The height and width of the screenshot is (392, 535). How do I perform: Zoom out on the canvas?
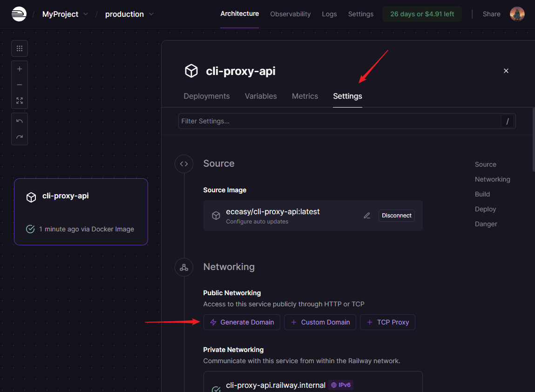pos(20,85)
